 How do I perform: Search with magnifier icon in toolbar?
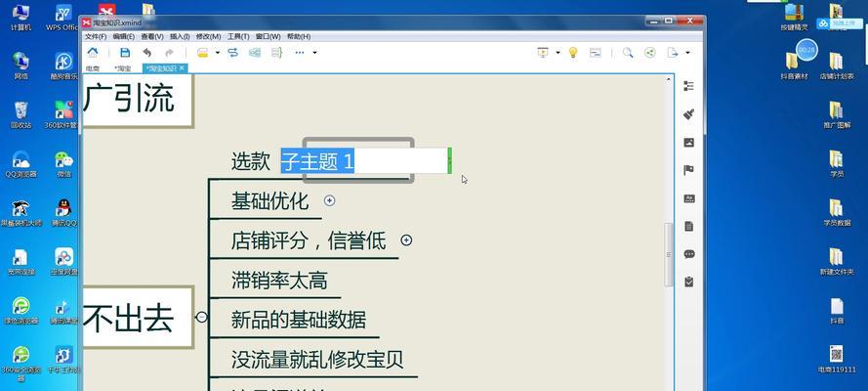click(627, 53)
